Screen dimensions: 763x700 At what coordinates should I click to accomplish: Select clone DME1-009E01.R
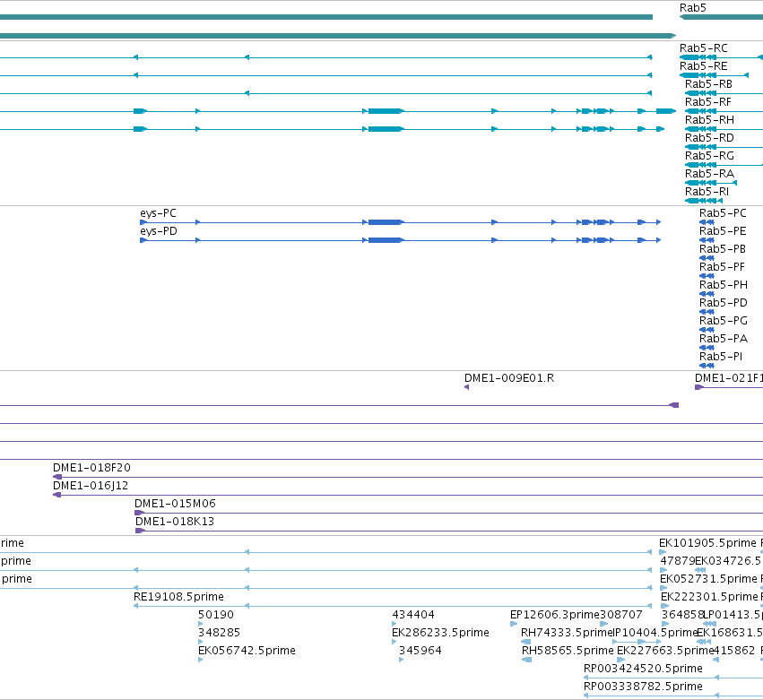point(509,378)
